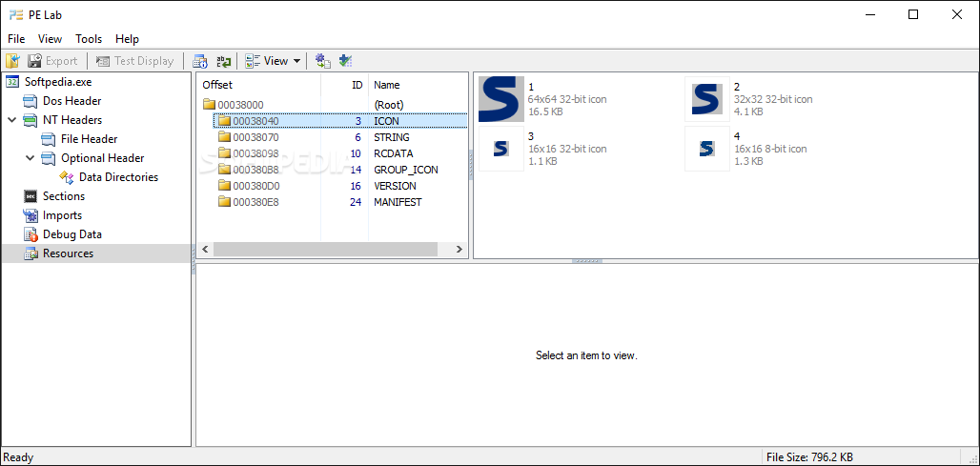Open the View dropdown in toolbar
This screenshot has height=466, width=980.
pos(274,61)
